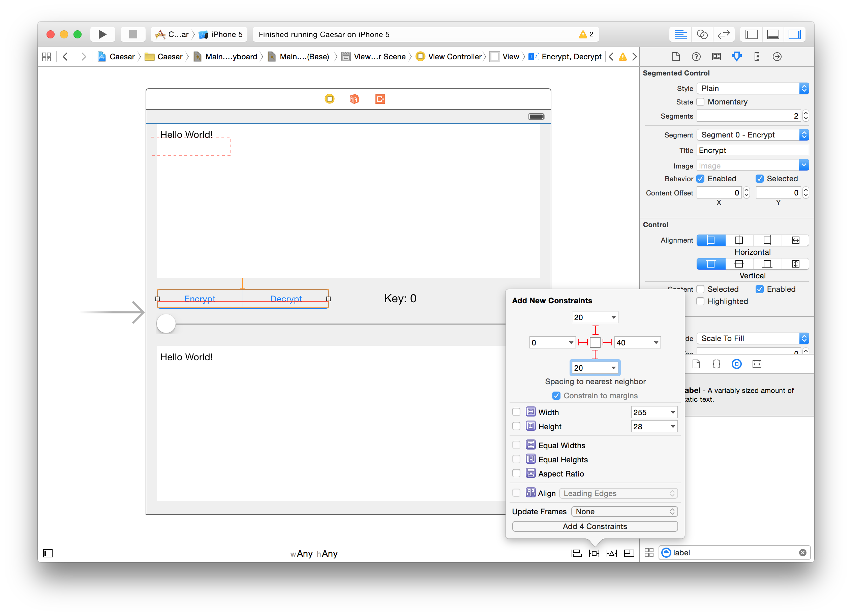Toggle the Debug area pane
This screenshot has height=616, width=852.
pos(773,35)
